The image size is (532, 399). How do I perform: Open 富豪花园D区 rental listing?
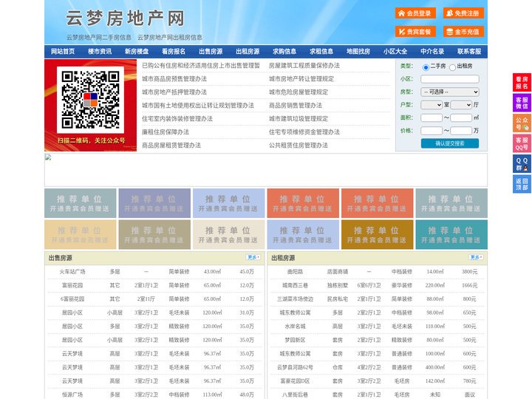pyautogui.click(x=295, y=381)
